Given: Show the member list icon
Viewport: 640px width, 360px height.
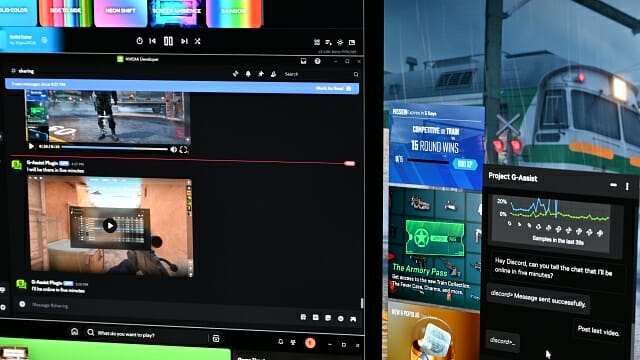Looking at the screenshot, I should (x=273, y=74).
